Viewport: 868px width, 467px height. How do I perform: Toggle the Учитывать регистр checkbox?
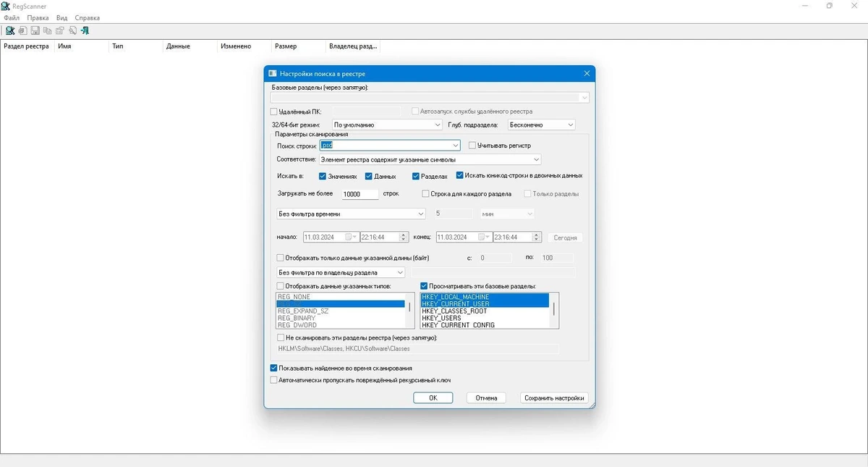(472, 146)
